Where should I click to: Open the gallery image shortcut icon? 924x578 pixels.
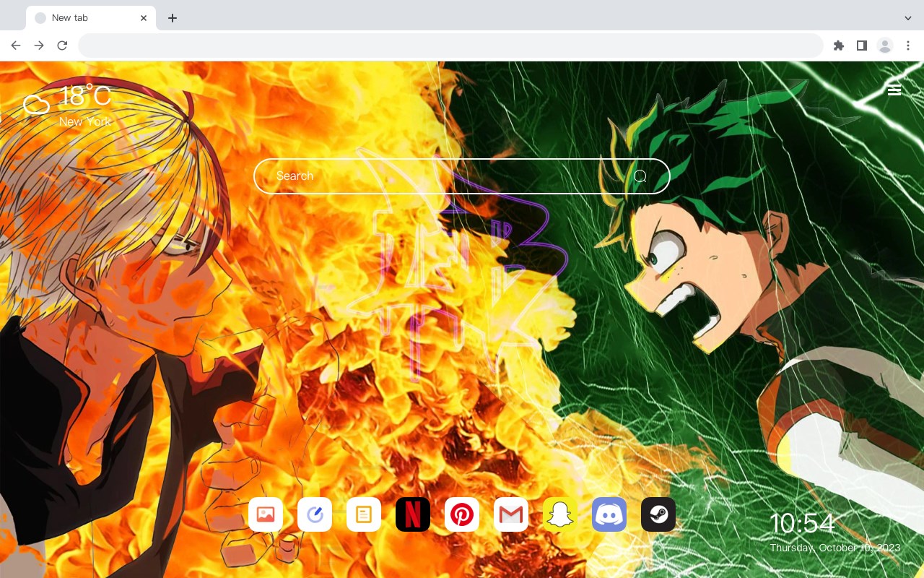click(x=266, y=514)
